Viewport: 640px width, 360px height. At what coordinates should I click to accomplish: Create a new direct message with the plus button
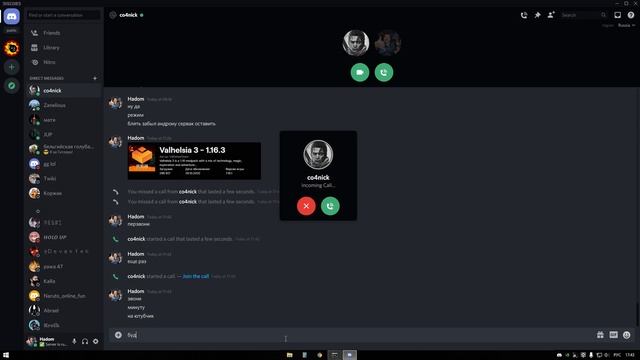[95, 78]
